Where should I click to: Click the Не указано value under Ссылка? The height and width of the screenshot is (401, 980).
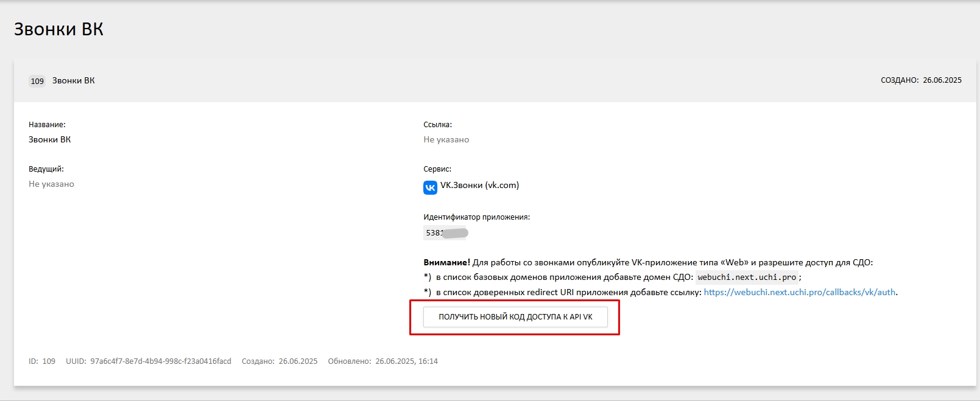(446, 140)
